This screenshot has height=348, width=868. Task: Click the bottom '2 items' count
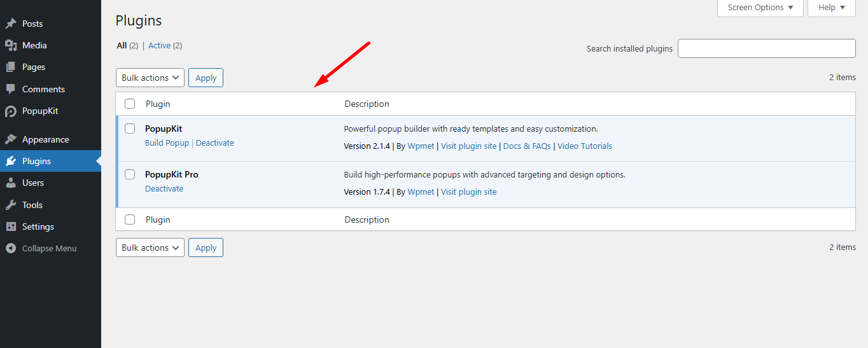[x=843, y=247]
